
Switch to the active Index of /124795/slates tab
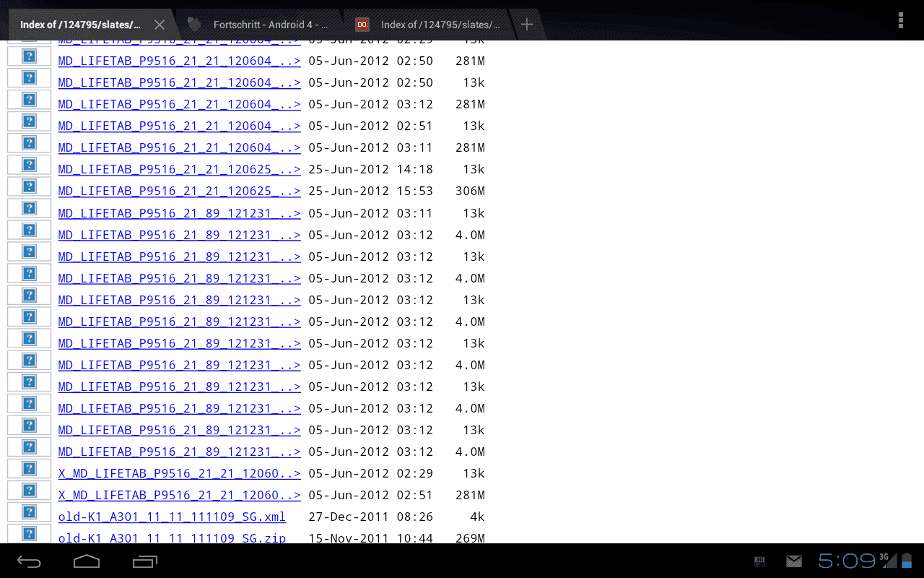(x=90, y=25)
